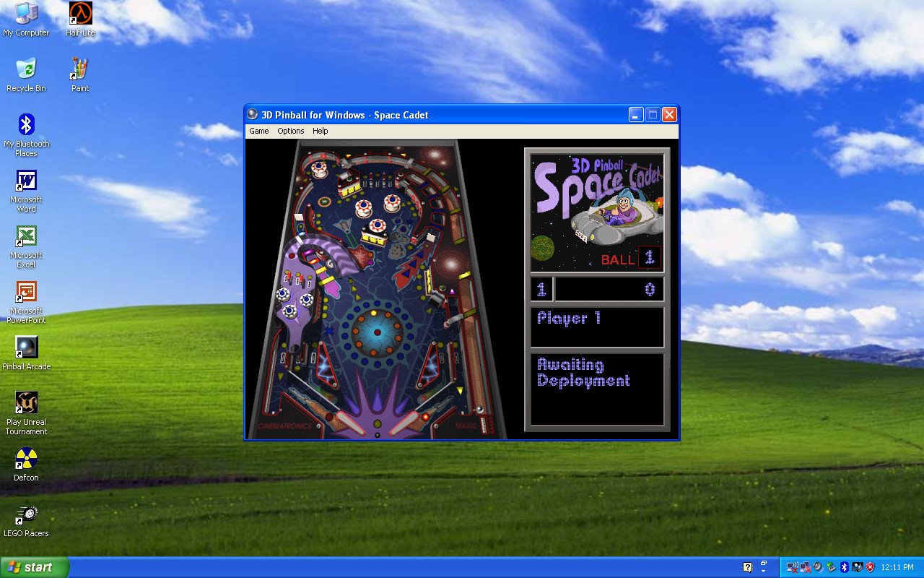Open the Help menu
This screenshot has height=578, width=924.
tap(320, 131)
